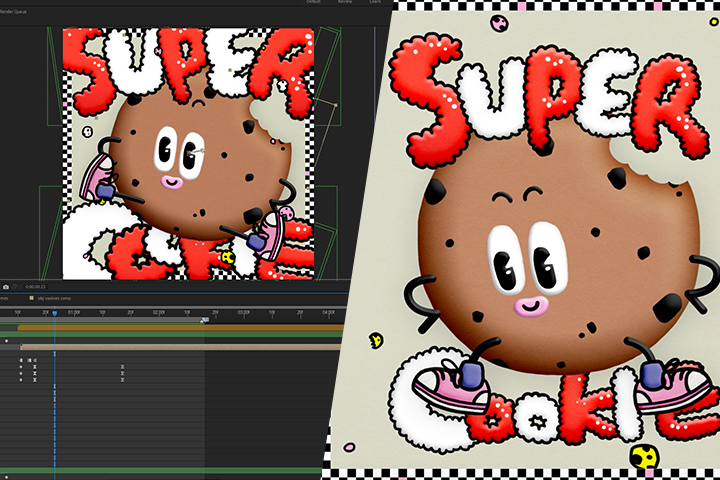Click the work area end handle
The image size is (720, 480).
pos(205,320)
